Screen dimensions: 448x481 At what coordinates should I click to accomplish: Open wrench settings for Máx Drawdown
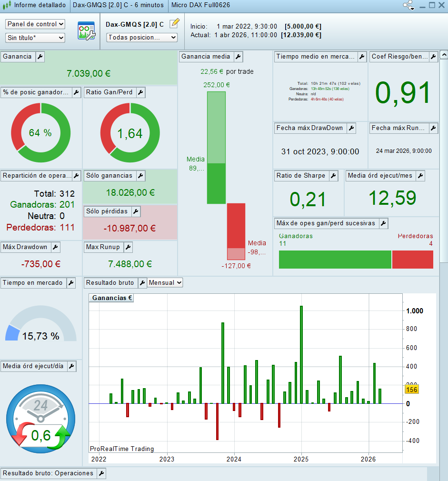[55, 247]
